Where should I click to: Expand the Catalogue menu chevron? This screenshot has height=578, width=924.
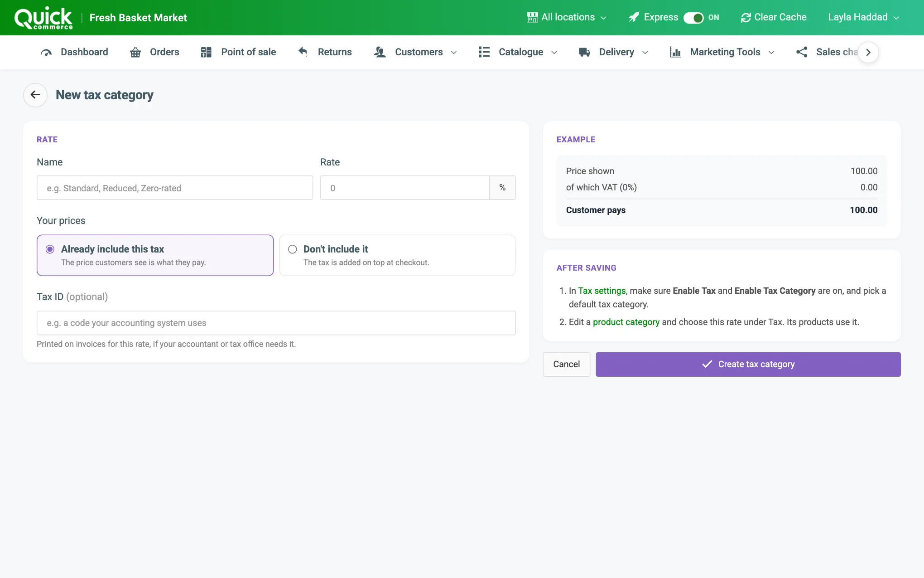coord(554,53)
